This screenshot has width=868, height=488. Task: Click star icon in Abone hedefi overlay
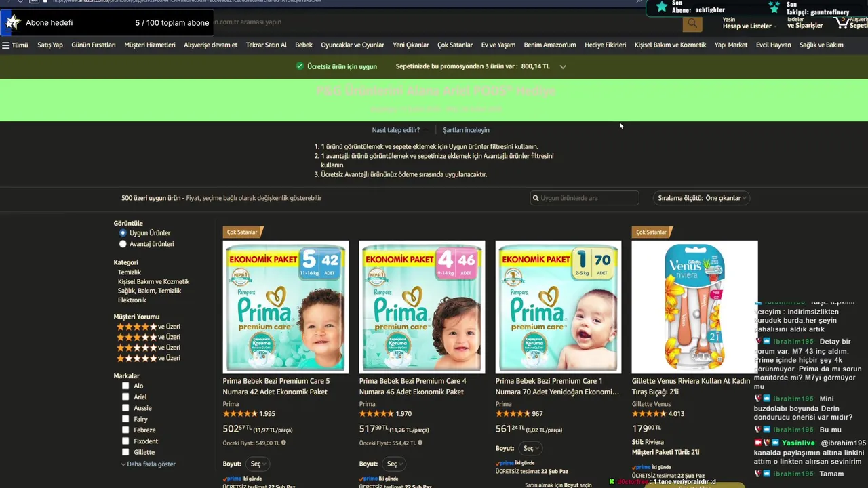tap(12, 23)
